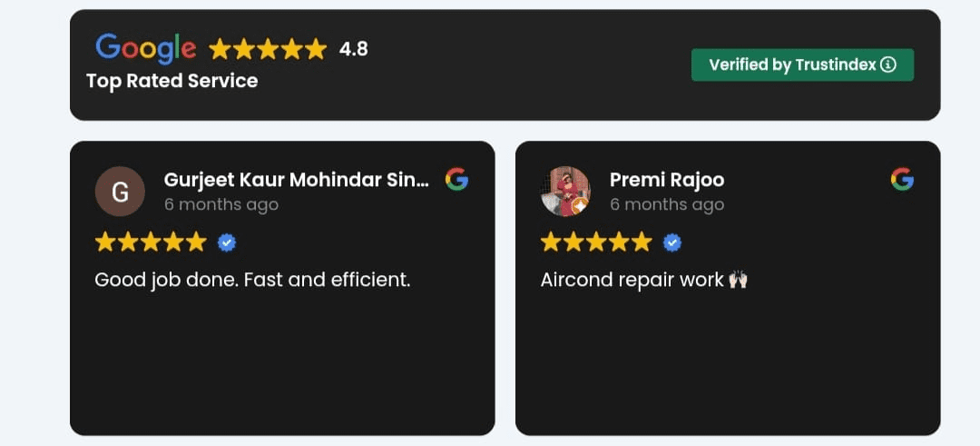Click the five-star rating on Gurjeet's review

click(151, 243)
